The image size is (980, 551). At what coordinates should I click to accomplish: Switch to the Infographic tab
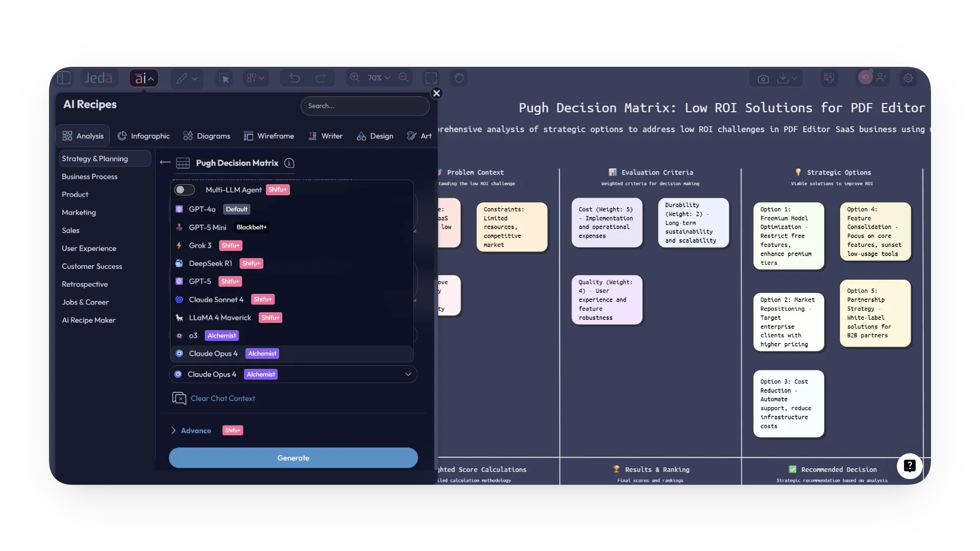click(144, 136)
